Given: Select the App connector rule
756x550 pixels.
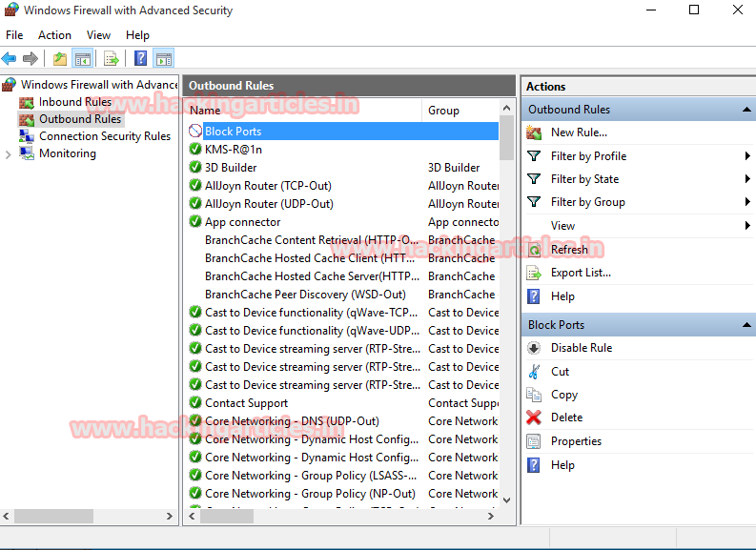Looking at the screenshot, I should tap(242, 222).
